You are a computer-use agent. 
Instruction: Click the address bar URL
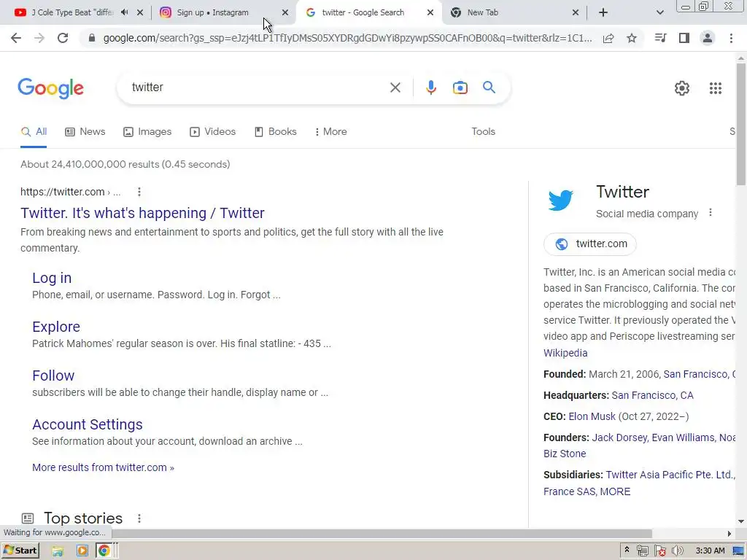[x=348, y=38]
